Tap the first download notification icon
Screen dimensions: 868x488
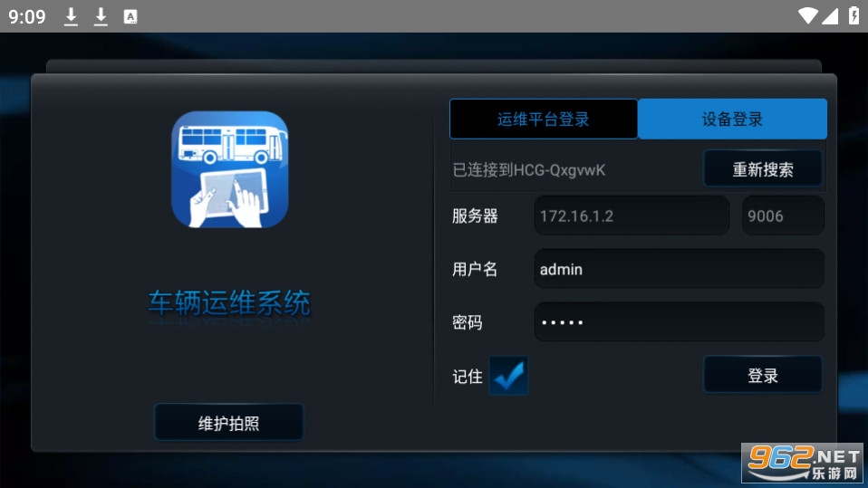coord(71,16)
